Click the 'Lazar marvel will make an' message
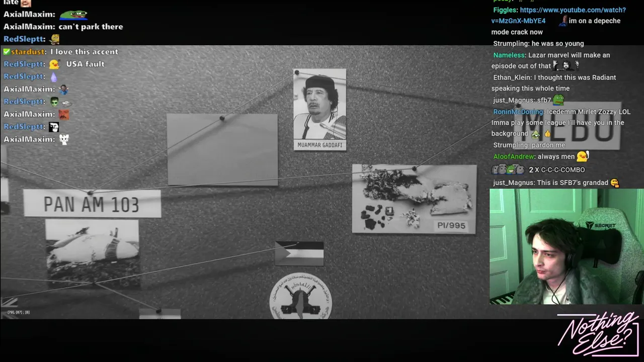Viewport: 644px width, 362px height. (x=569, y=55)
